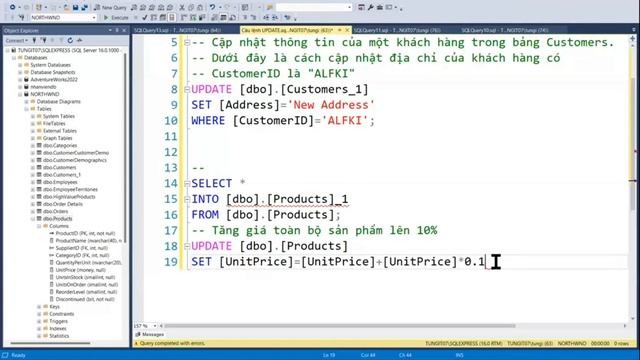This screenshot has width=640, height=360.
Task: Collapse the UPDATE statement at line 18
Action: (187, 247)
